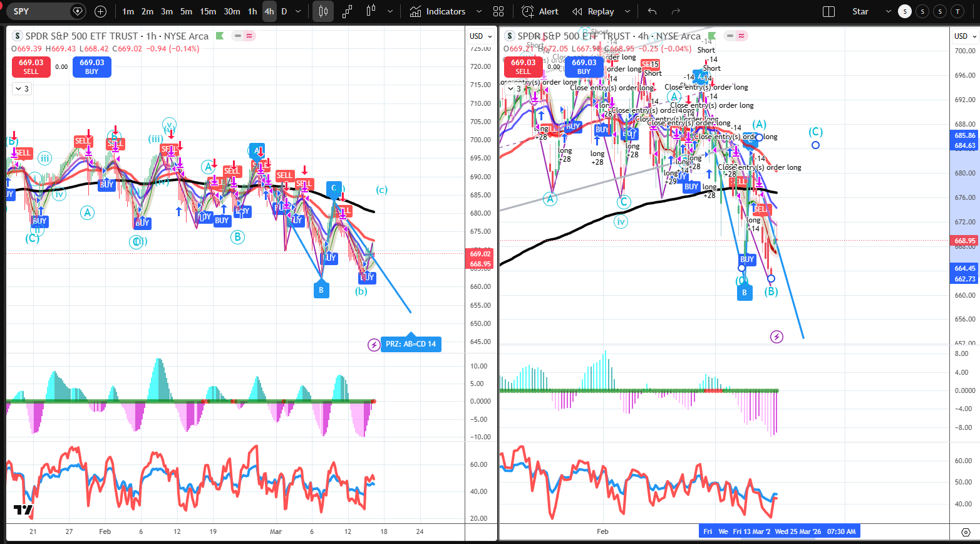Open the USD currency dropdown on 1h chart
The image size is (980, 544).
point(480,36)
